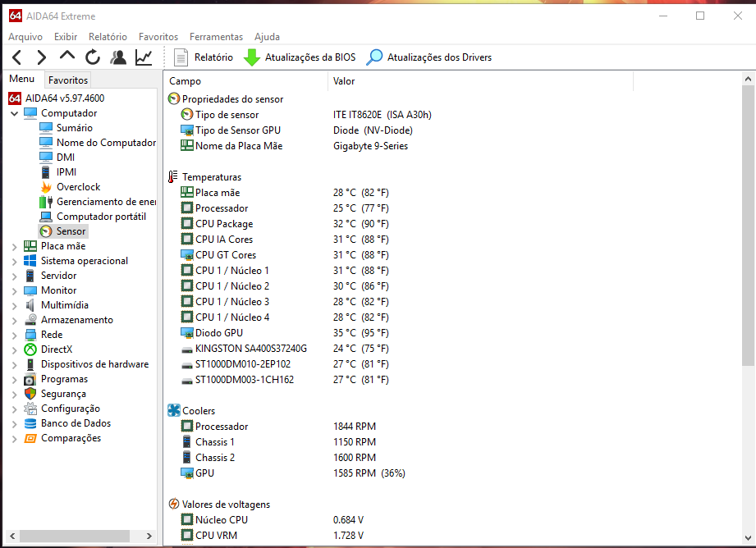This screenshot has height=548, width=756.
Task: Click the up-level arrow icon
Action: 67,56
